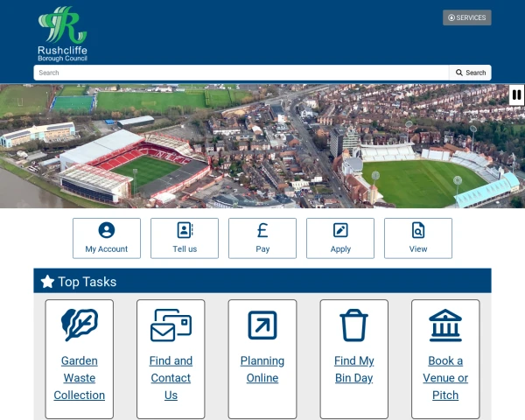Screen dimensions: 525x420
Task: Click the envelope and card contact icon
Action: click(x=171, y=325)
